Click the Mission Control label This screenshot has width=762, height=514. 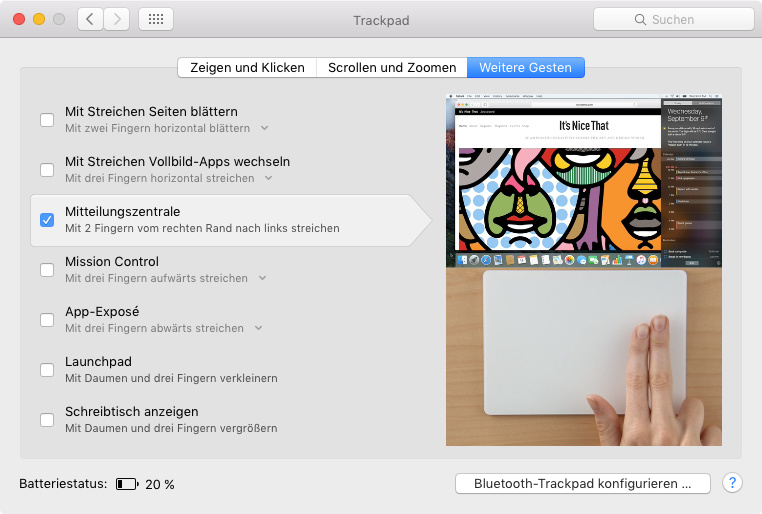click(112, 261)
